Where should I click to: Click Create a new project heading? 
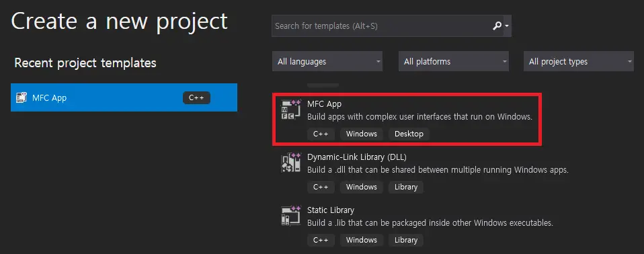tap(119, 22)
